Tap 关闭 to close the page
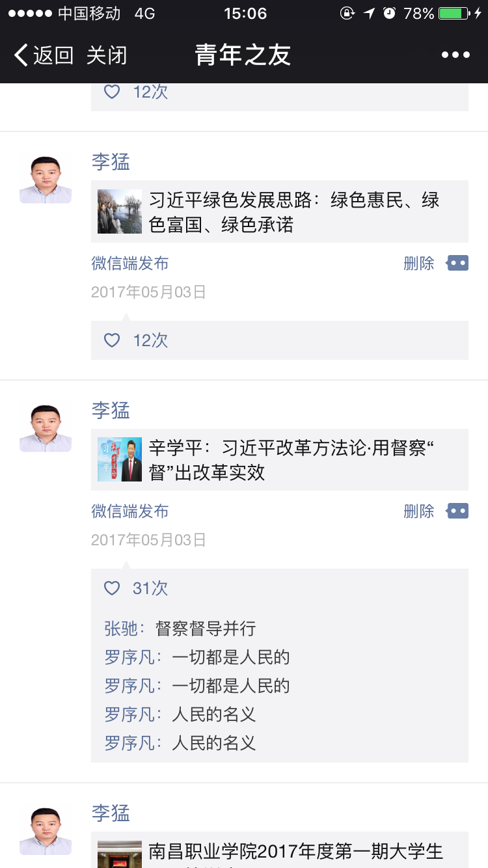488x868 pixels. [107, 56]
